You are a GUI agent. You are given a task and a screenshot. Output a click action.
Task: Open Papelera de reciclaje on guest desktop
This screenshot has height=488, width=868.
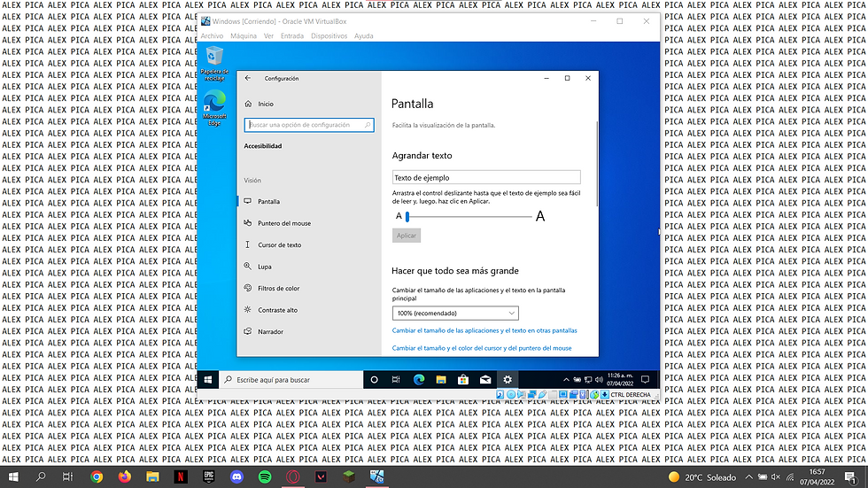[x=214, y=65]
